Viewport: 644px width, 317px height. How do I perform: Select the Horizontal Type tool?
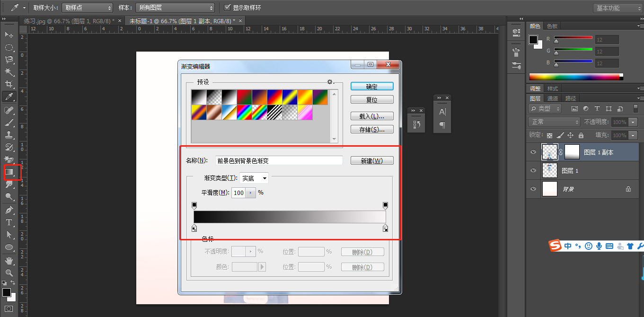click(x=9, y=222)
